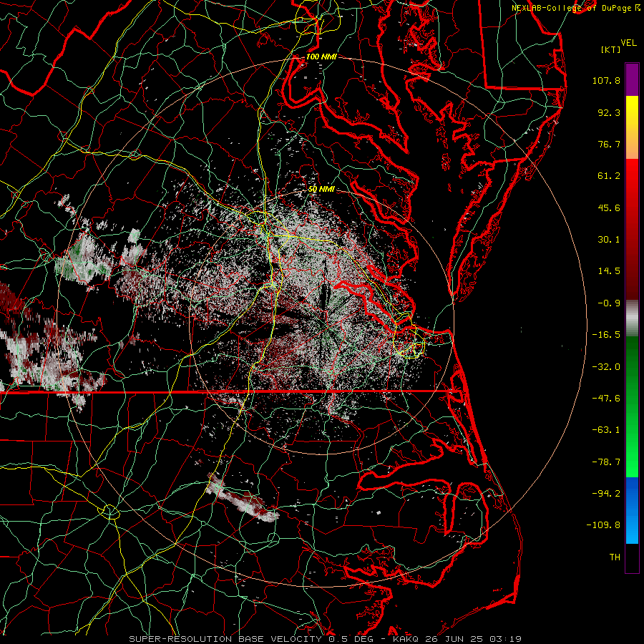The height and width of the screenshot is (644, 644).
Task: Click the 50 NMI range ring label
Action: (321, 190)
